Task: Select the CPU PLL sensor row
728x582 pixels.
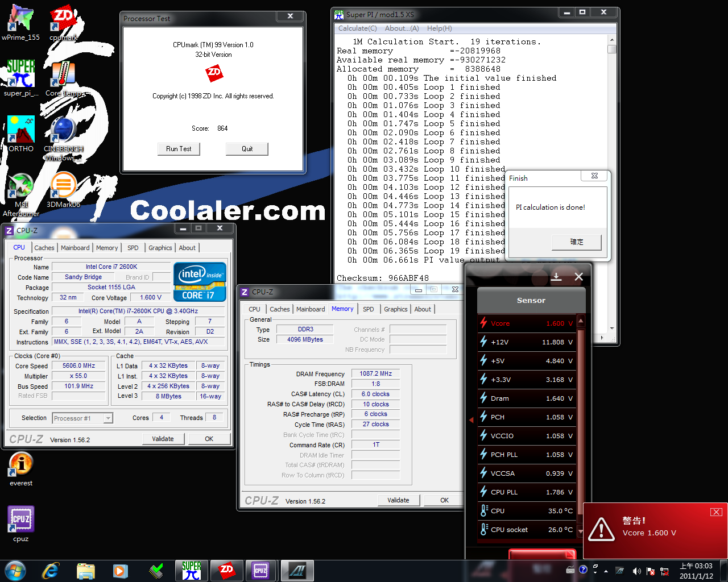Action: pyautogui.click(x=527, y=492)
